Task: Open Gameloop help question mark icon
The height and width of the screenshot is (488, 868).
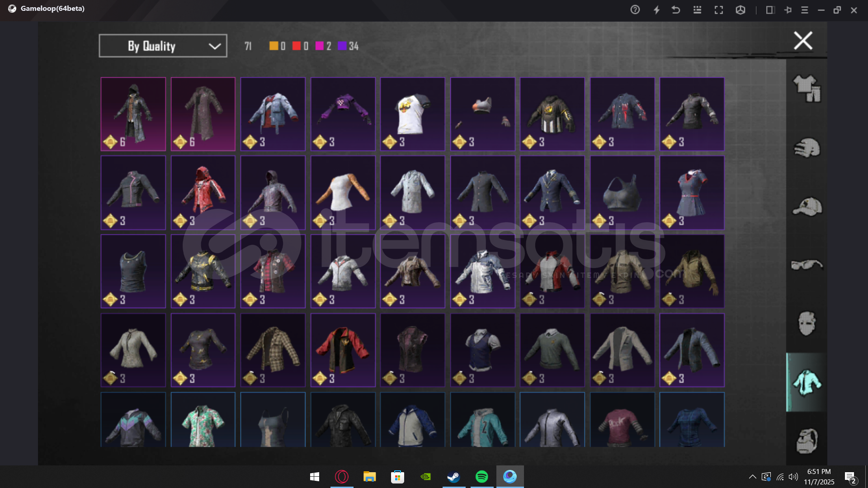Action: (635, 10)
